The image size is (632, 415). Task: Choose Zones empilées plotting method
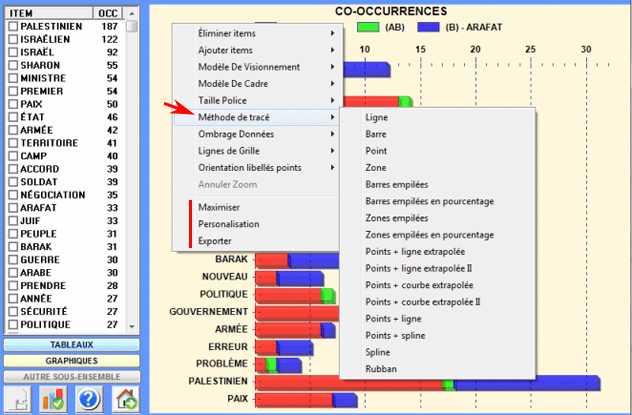[x=438, y=218]
